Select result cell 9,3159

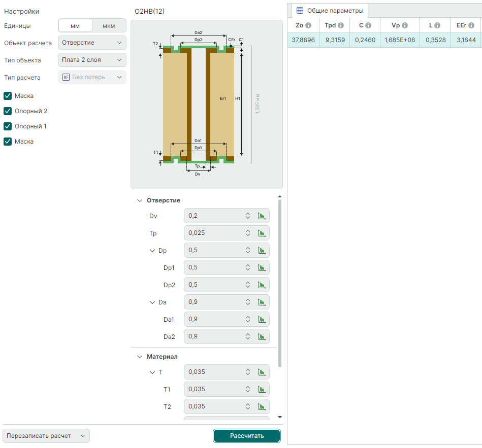[x=335, y=40]
